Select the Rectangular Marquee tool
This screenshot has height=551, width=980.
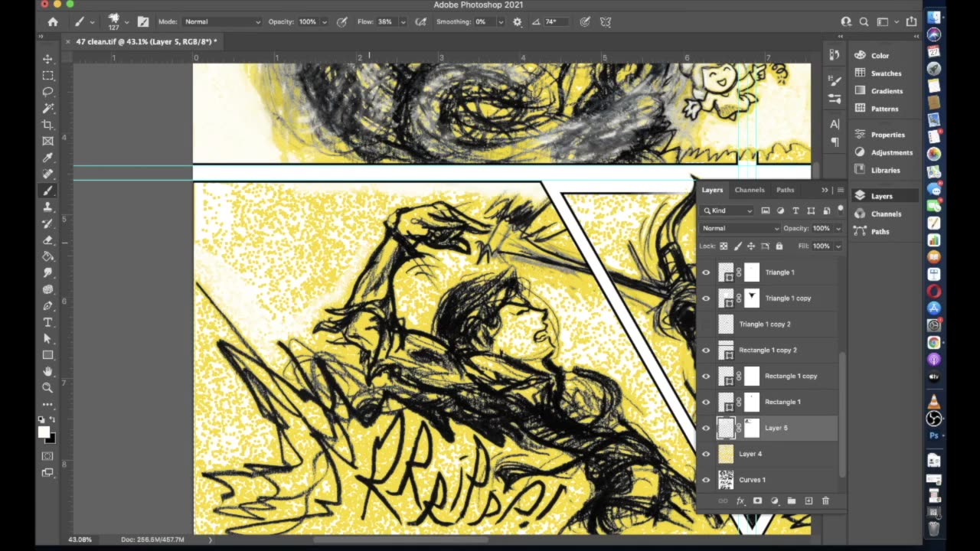tap(47, 75)
